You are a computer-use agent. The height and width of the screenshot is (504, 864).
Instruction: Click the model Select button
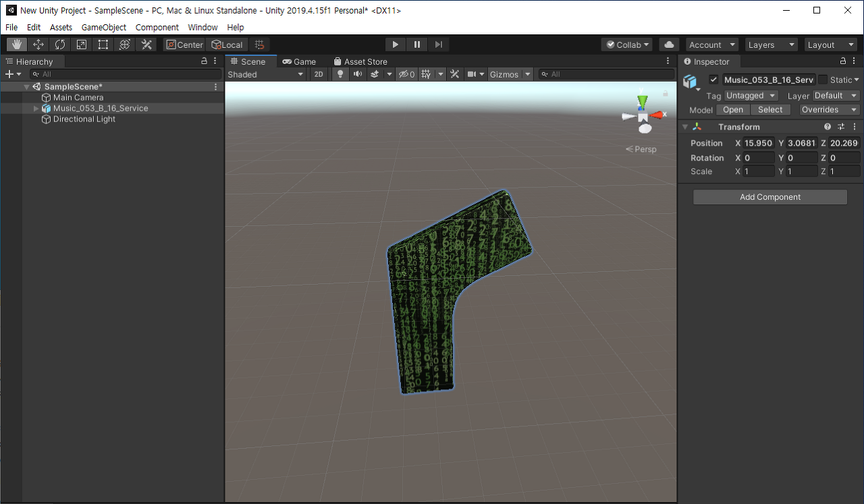[x=770, y=110]
